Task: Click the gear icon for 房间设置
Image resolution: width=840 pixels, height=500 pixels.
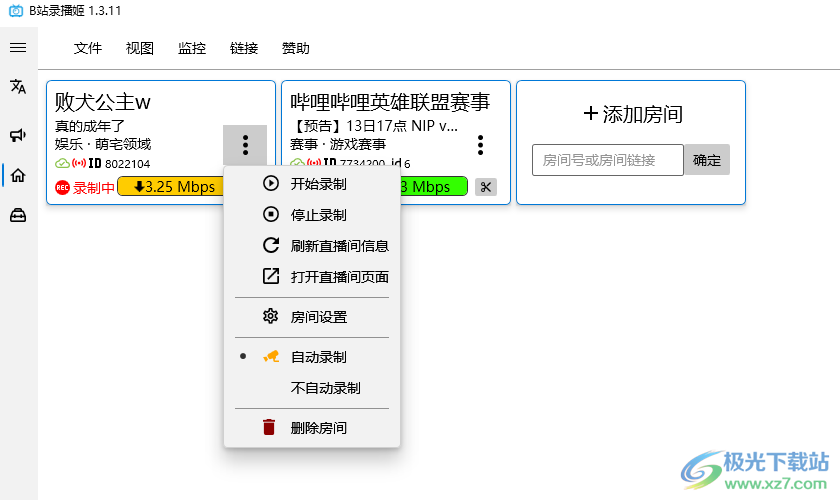Action: click(x=271, y=316)
